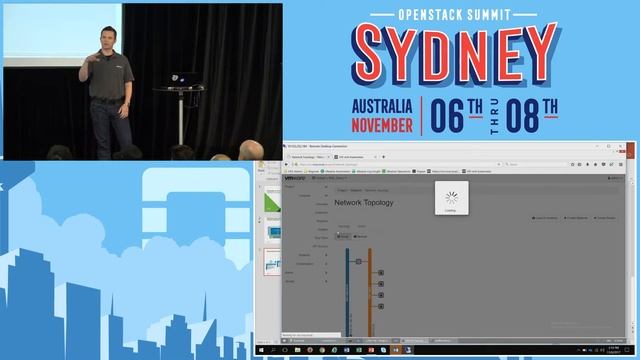This screenshot has width=640, height=360.
Task: Open the Windows Start menu
Action: tap(261, 350)
